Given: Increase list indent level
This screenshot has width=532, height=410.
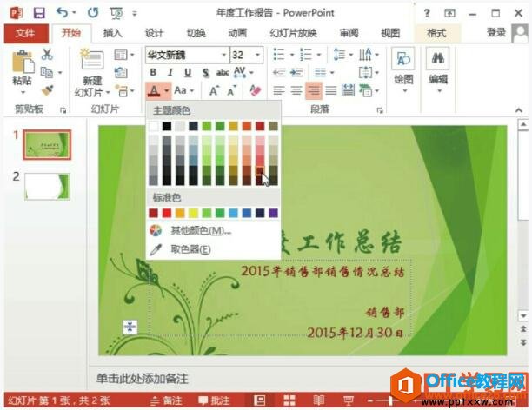Looking at the screenshot, I should pos(296,73).
